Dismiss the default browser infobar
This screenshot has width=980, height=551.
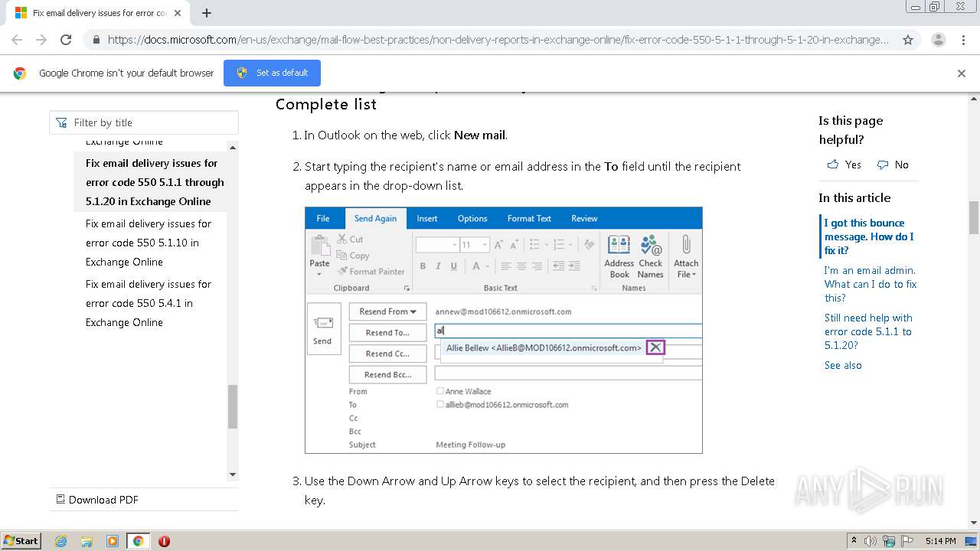[x=962, y=73]
